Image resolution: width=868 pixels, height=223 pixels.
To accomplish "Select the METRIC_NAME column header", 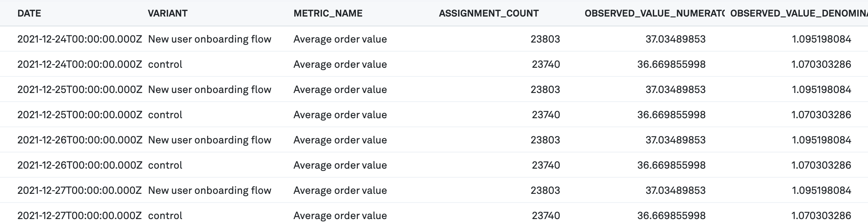I will (327, 13).
